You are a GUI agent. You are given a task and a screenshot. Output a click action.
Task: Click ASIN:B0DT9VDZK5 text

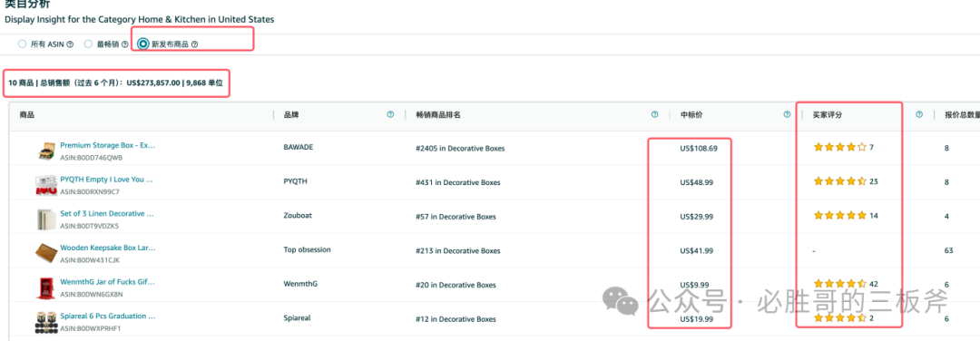click(89, 226)
